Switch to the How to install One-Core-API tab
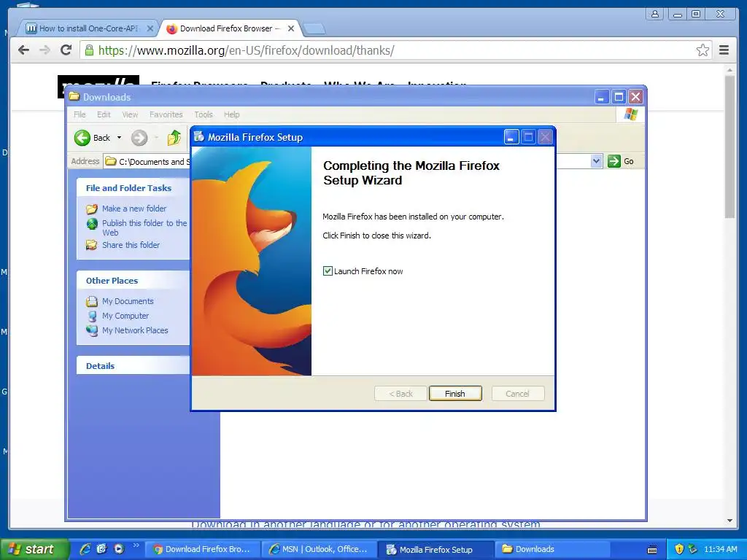Viewport: 747px width, 560px height. tap(88, 28)
